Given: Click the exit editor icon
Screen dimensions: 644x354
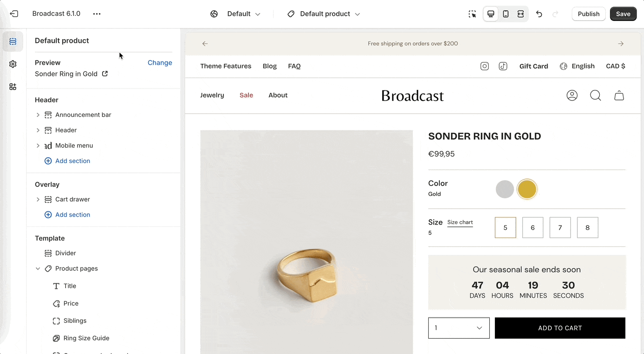Looking at the screenshot, I should pyautogui.click(x=14, y=14).
